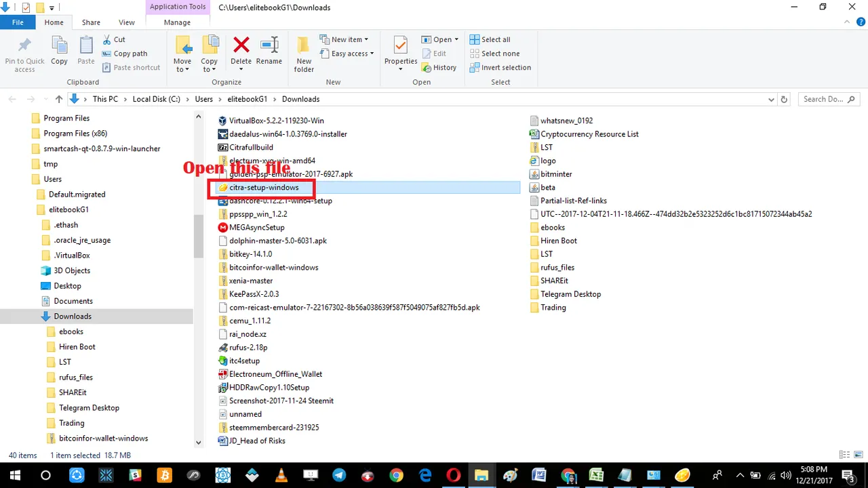This screenshot has height=488, width=868.
Task: Switch to the Share ribbon tab
Action: pos(91,22)
